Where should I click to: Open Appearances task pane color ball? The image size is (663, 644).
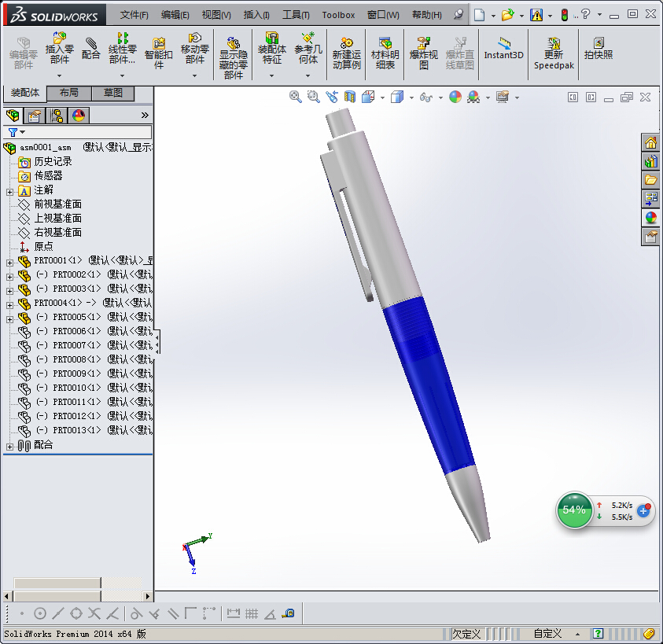[x=650, y=218]
